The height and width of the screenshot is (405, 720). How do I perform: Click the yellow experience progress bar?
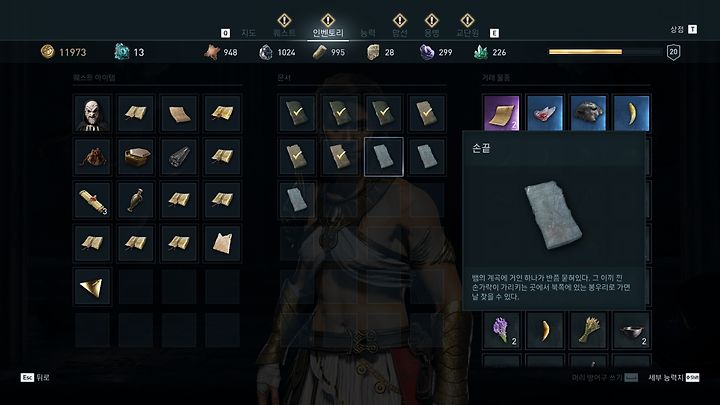(585, 52)
